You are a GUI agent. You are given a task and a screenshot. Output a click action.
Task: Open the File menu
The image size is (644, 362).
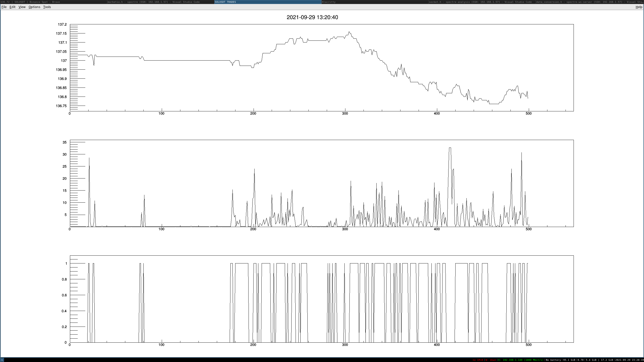[x=4, y=7]
